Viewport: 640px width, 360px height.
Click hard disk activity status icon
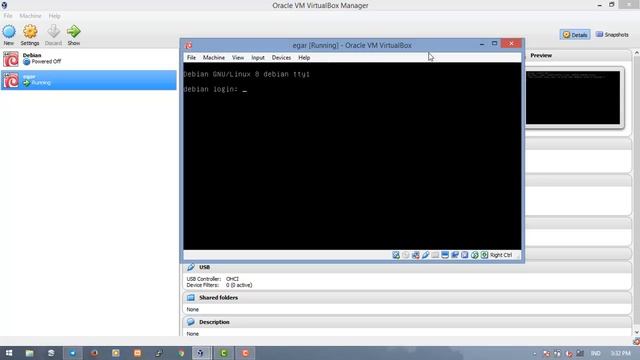[396, 255]
